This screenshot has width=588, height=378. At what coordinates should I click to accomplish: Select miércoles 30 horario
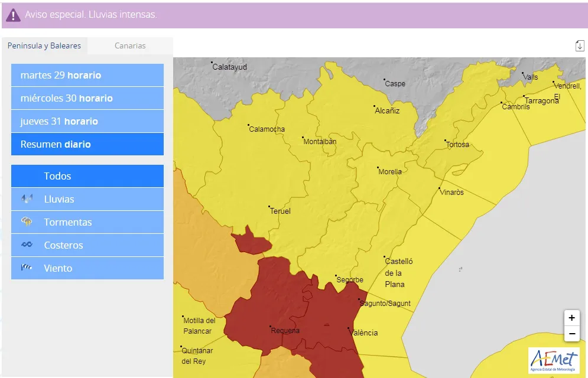coord(87,98)
